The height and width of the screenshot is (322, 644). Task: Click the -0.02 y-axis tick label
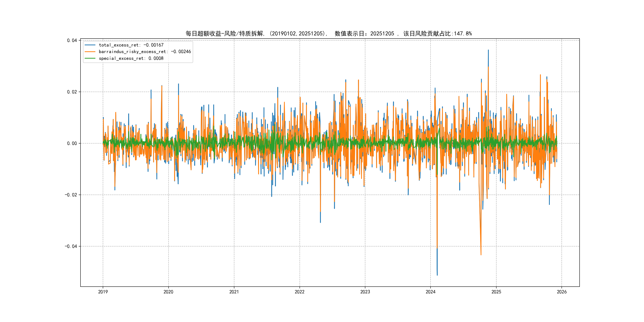click(71, 195)
